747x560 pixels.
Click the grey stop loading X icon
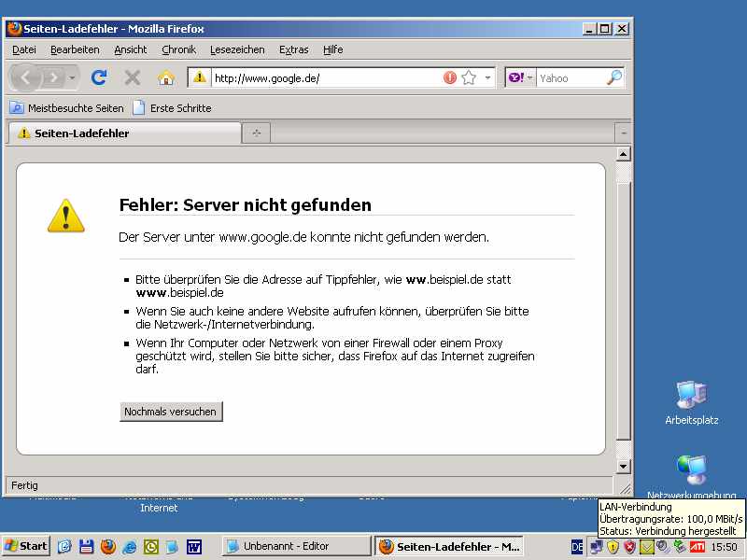(x=133, y=77)
